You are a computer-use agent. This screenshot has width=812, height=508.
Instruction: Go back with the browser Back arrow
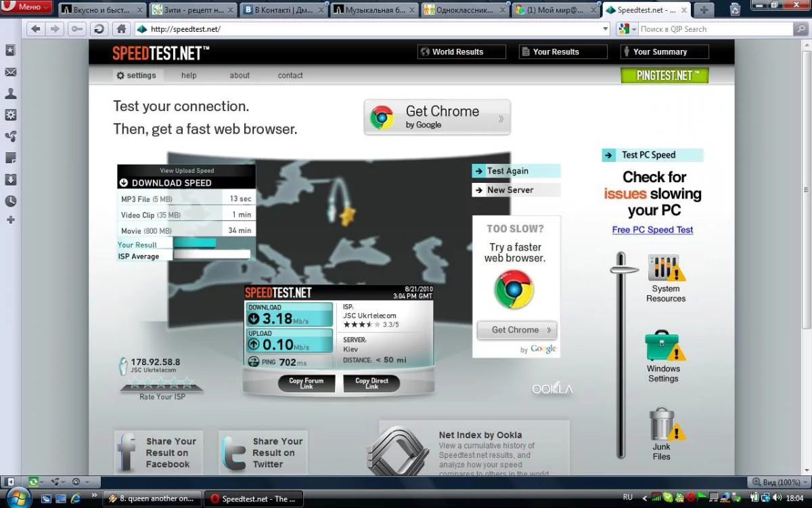click(x=35, y=29)
